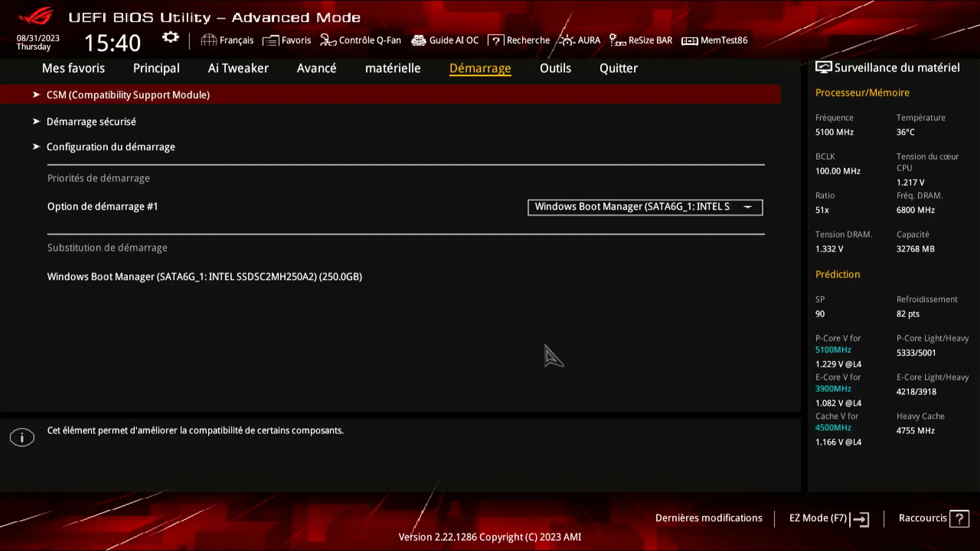Click the EZ Mode exit arrow icon
980x551 pixels.
(861, 519)
